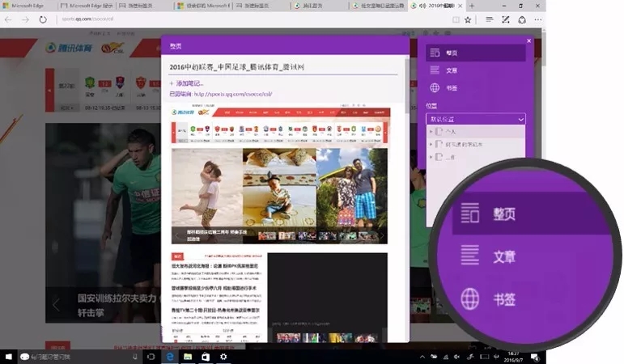
Task: Select 文章 article clip mode
Action: point(476,70)
